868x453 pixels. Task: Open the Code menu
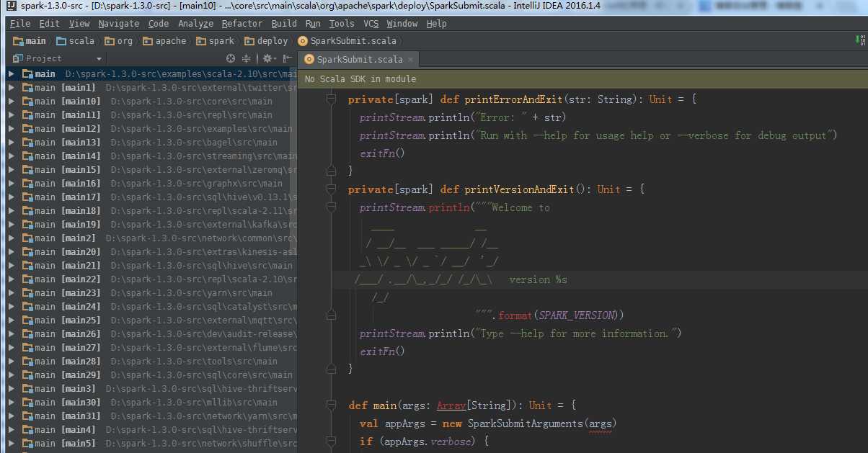click(159, 23)
